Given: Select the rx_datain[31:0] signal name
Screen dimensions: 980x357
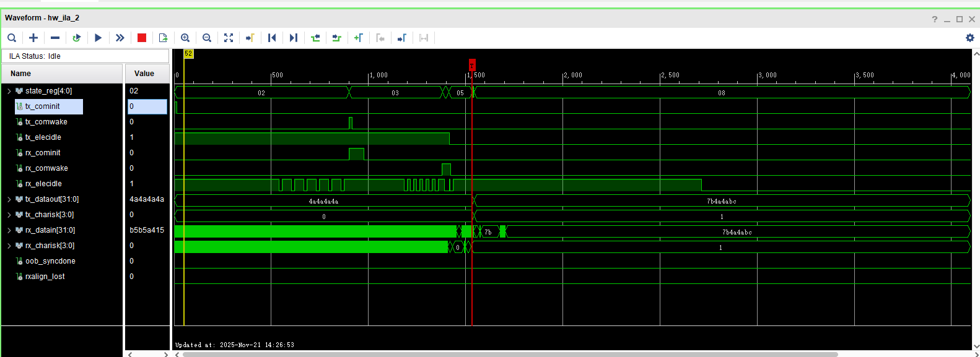Looking at the screenshot, I should (x=50, y=230).
